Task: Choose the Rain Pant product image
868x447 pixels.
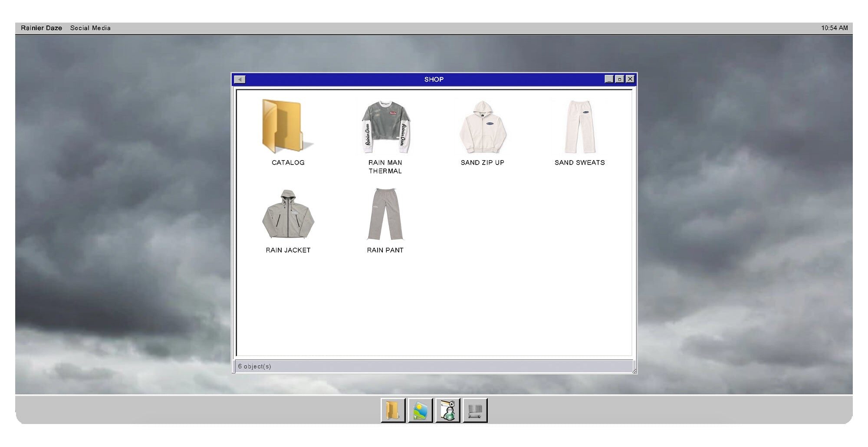Action: pos(385,214)
